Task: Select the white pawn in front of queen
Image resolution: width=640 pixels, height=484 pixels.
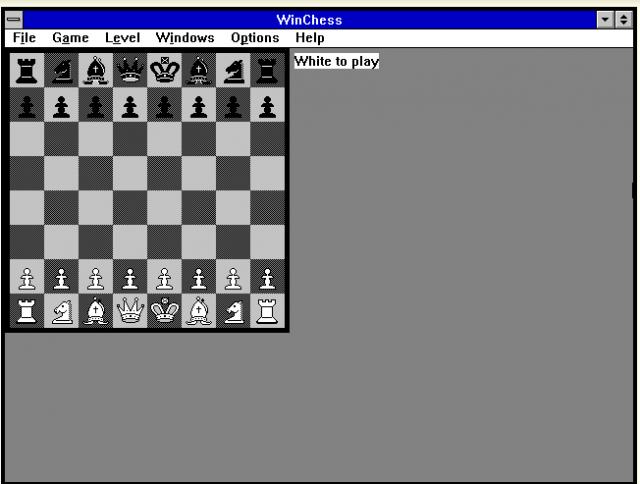Action: tap(130, 278)
